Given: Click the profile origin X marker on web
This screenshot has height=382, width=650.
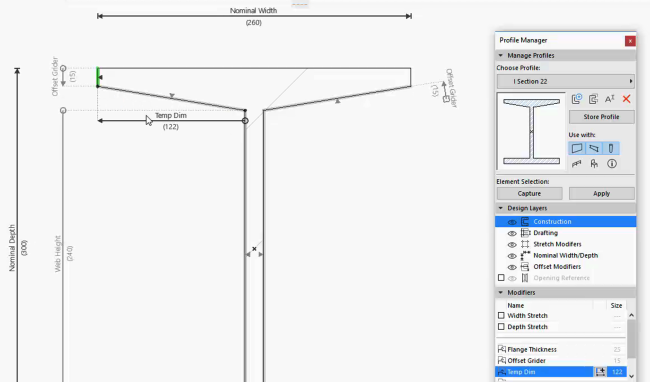Looking at the screenshot, I should pyautogui.click(x=254, y=249).
